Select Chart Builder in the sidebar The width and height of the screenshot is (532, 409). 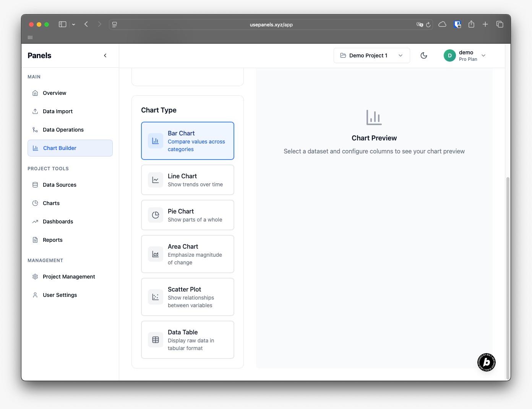70,148
